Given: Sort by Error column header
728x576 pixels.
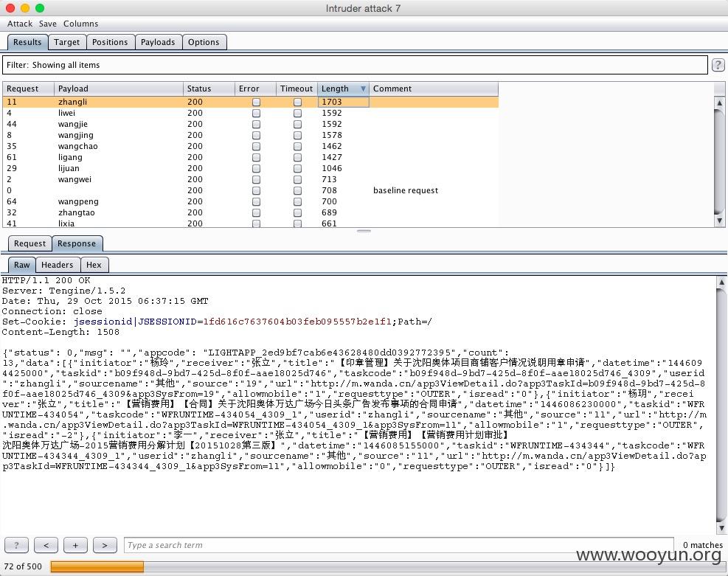Looking at the screenshot, I should point(255,89).
